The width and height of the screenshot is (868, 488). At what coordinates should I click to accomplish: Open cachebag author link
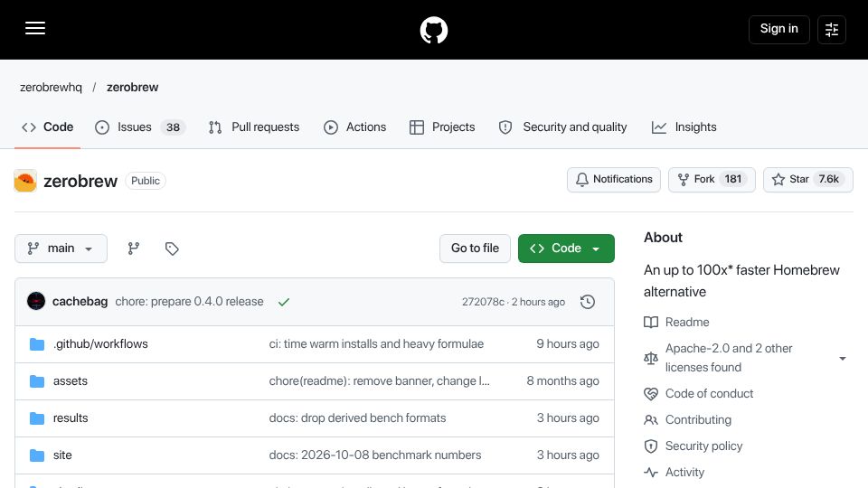click(80, 302)
